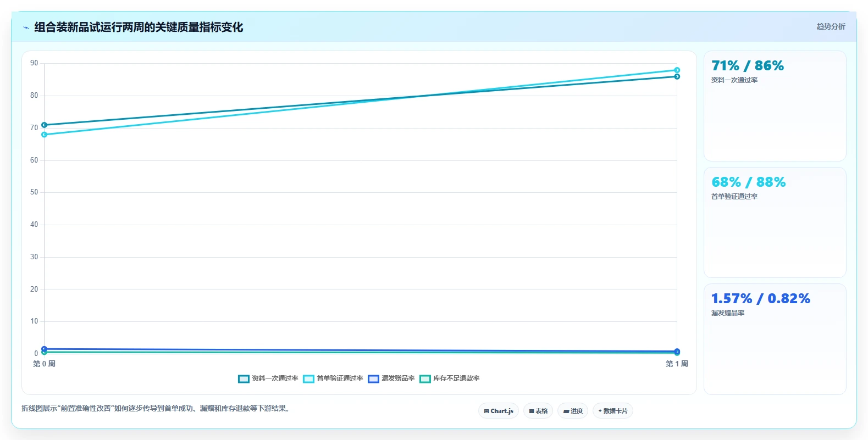868x440 pixels.
Task: Click the 50 y-axis tick label
Action: point(34,192)
